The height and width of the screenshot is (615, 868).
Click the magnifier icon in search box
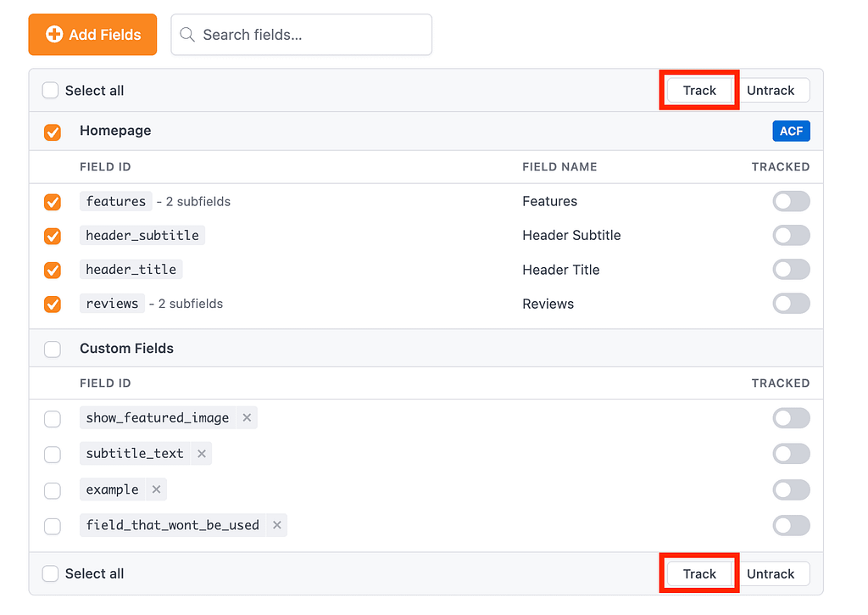[x=187, y=34]
